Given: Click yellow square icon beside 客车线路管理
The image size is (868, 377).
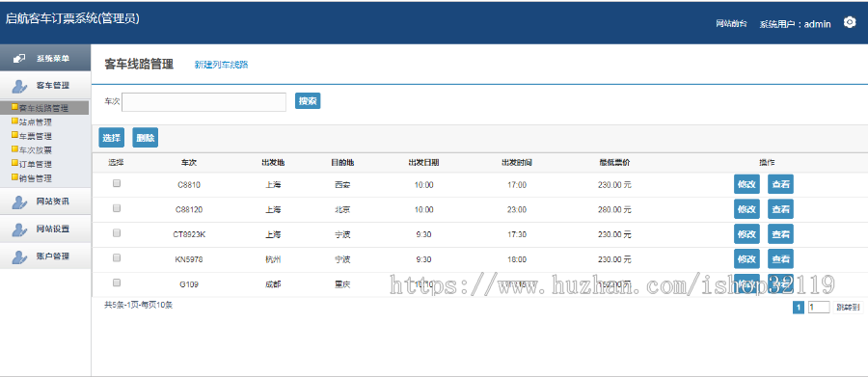Looking at the screenshot, I should tap(14, 107).
